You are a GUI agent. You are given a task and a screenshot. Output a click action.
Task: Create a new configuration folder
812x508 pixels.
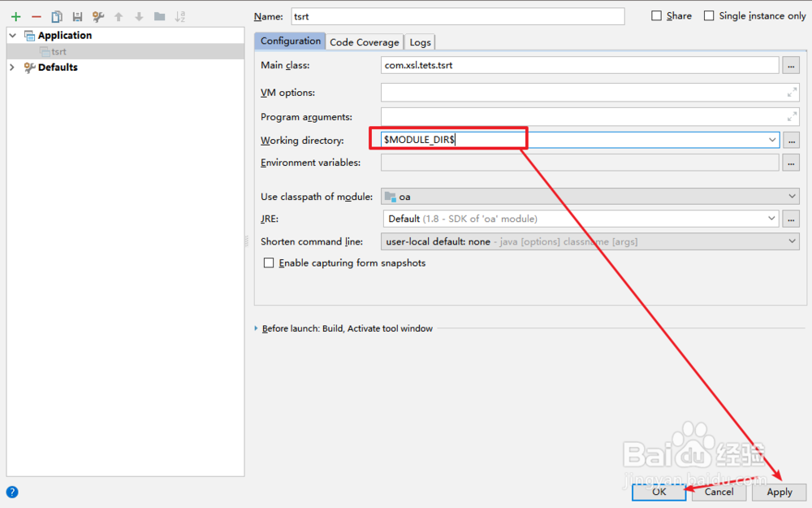coord(159,15)
